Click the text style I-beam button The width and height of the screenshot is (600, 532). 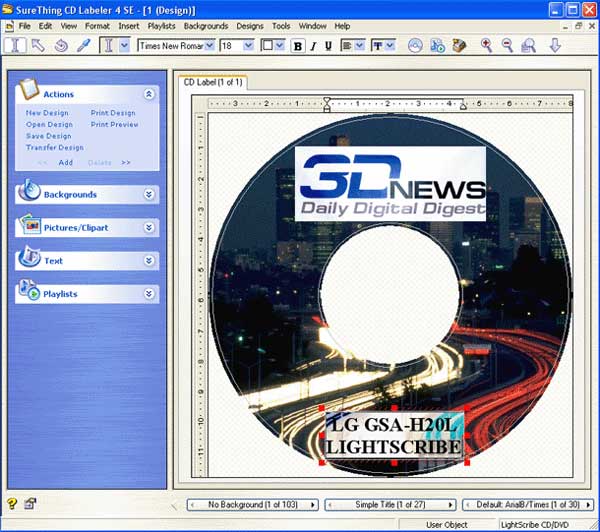pos(109,46)
